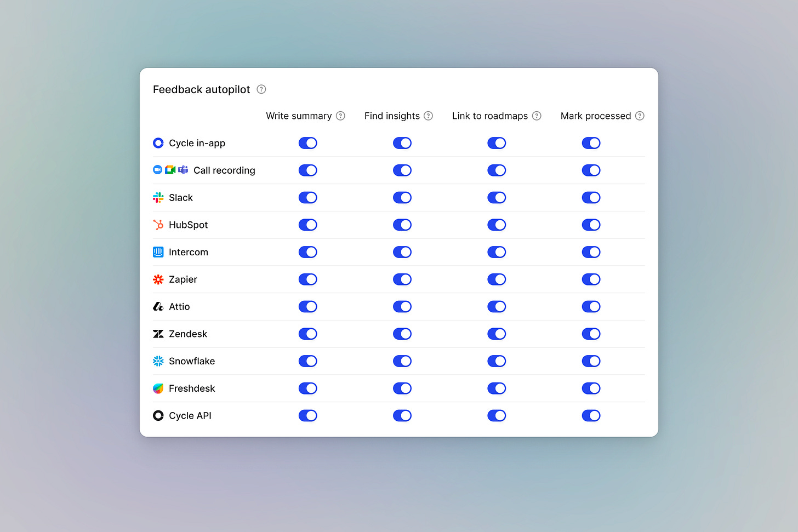The height and width of the screenshot is (532, 798).
Task: Toggle Find insights for HubSpot
Action: tap(402, 225)
